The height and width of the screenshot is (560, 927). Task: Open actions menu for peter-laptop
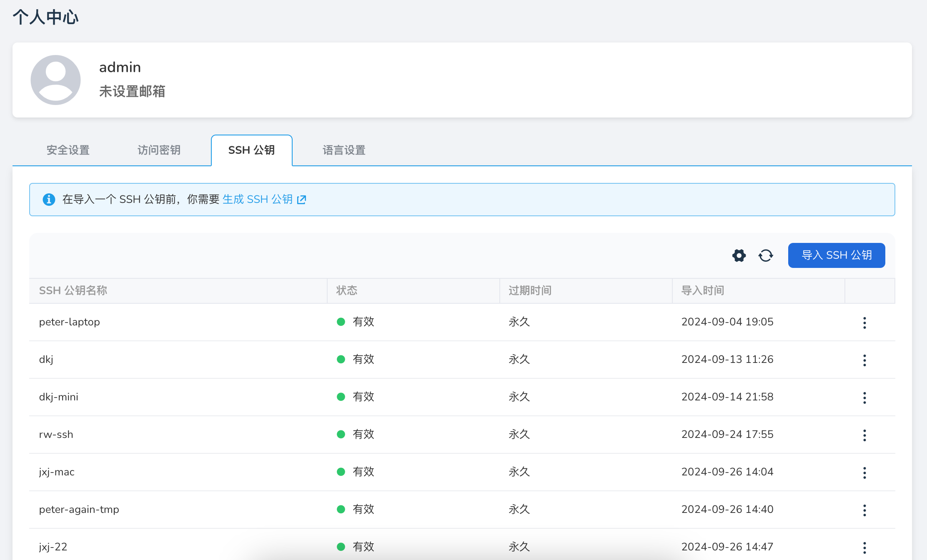[864, 322]
